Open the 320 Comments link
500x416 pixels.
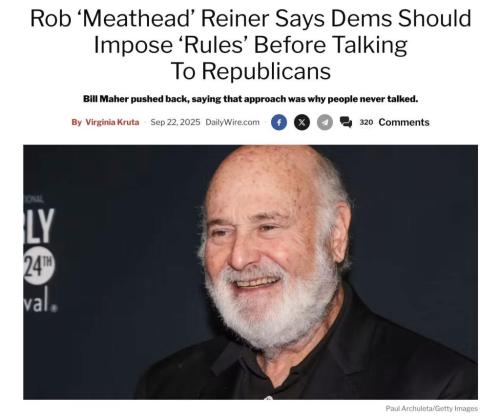(394, 122)
